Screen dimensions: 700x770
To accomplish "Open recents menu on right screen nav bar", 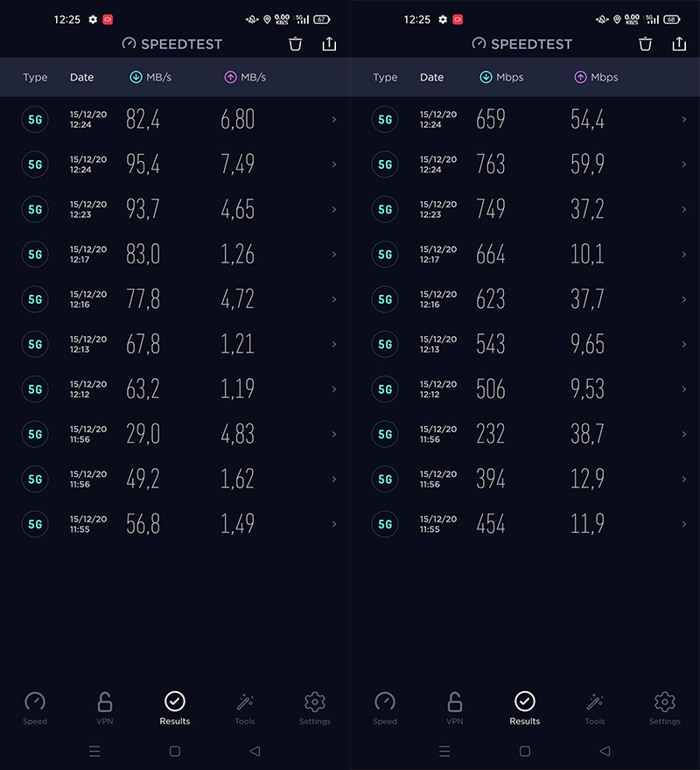I will click(x=444, y=751).
